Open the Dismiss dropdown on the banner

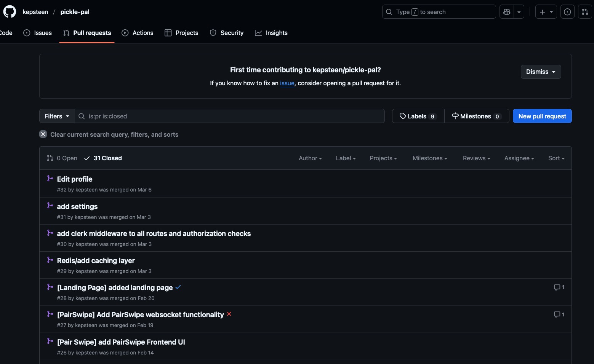(541, 72)
